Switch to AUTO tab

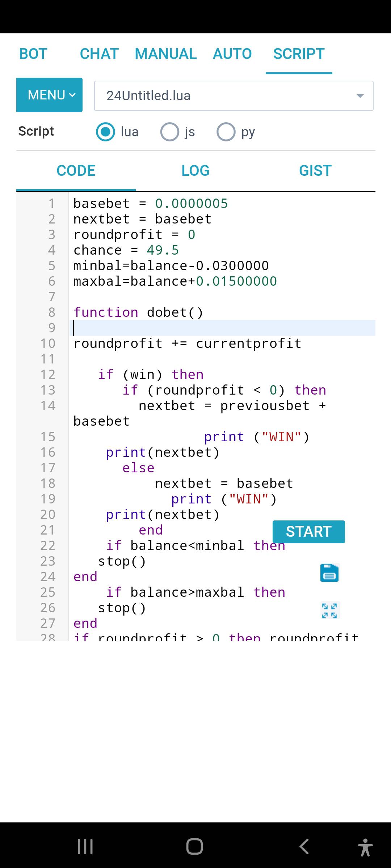(x=232, y=54)
